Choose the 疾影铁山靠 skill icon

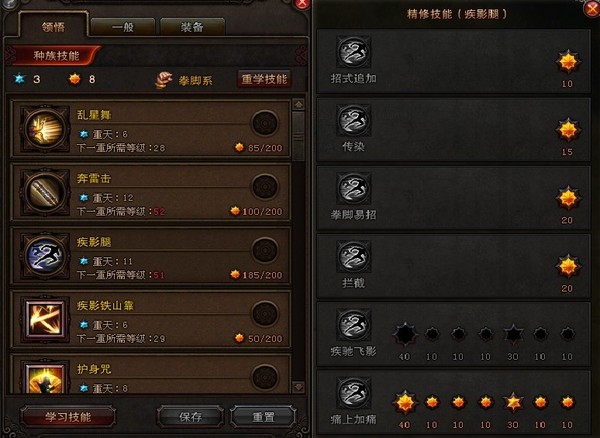45,319
